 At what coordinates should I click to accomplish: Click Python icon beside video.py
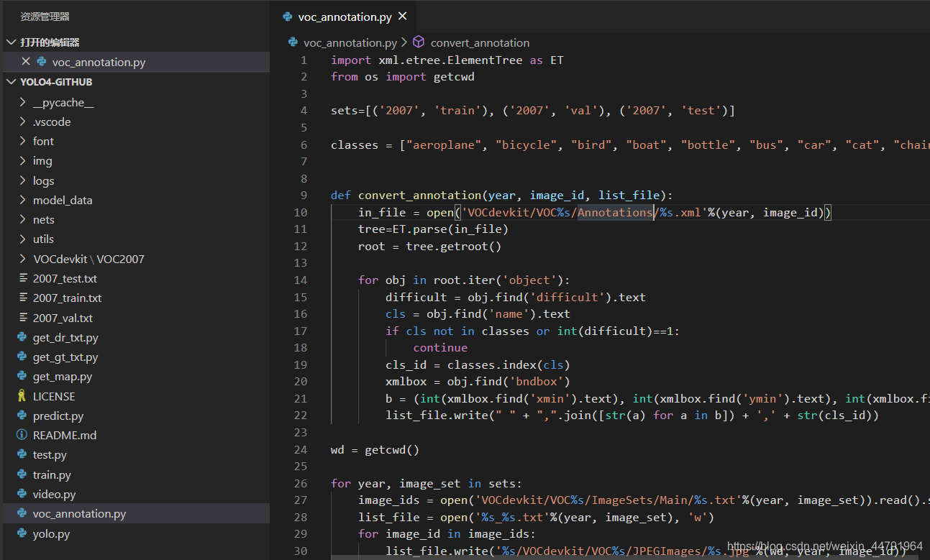(22, 494)
